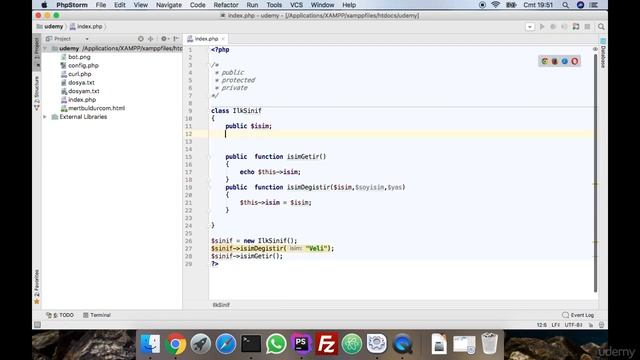Select mertbuldurcom.html in project tree
640x360 pixels.
96,108
